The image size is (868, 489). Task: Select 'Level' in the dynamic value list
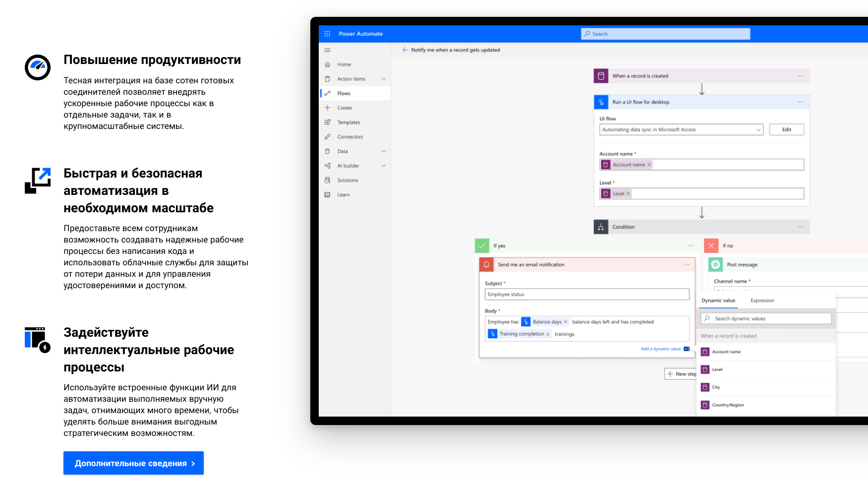point(766,369)
